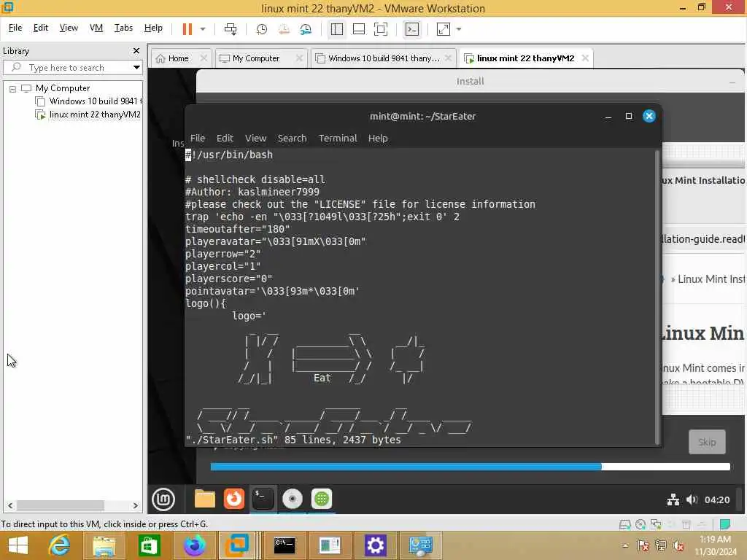747x560 pixels.
Task: Open the Files folder in Mint panel
Action: 205,499
